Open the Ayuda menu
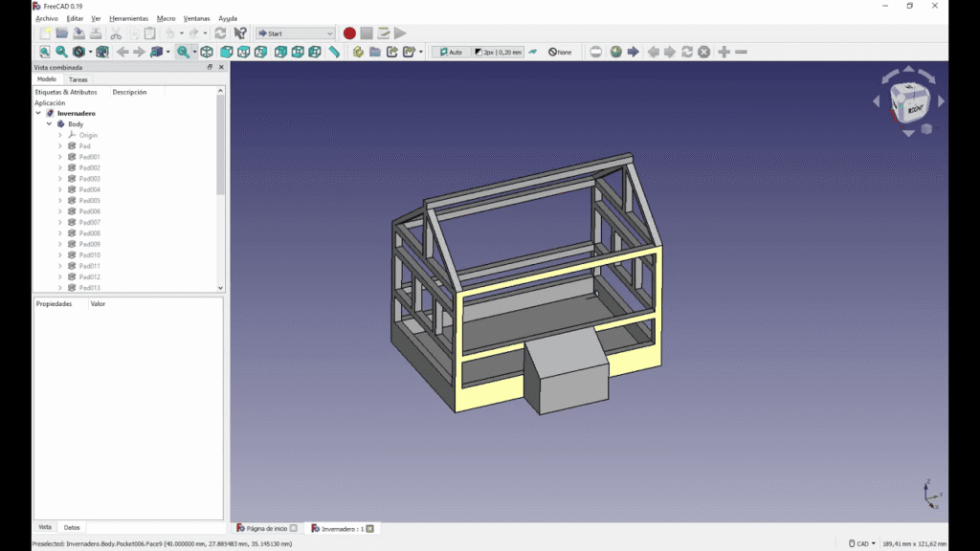This screenshot has height=551, width=980. point(228,18)
